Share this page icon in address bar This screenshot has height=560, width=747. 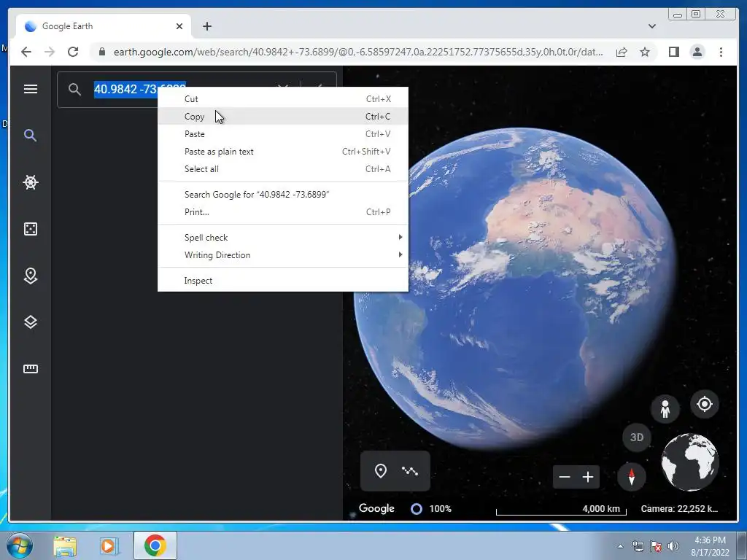[x=622, y=52]
